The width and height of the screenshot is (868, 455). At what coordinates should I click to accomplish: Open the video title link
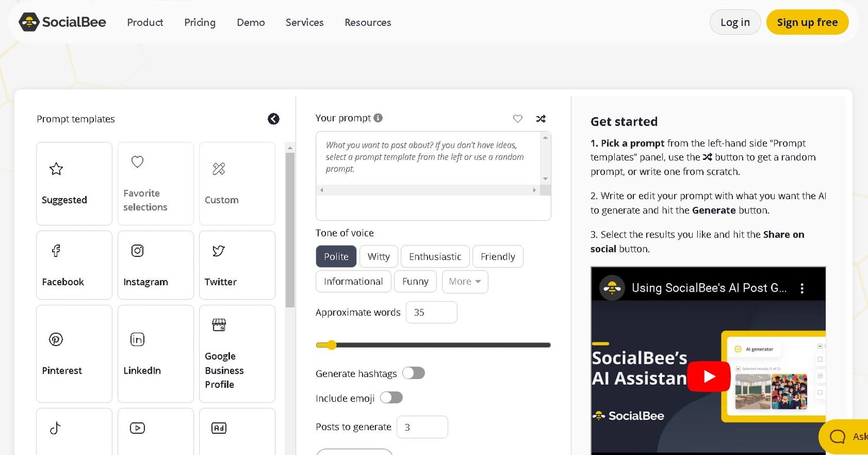pyautogui.click(x=709, y=288)
